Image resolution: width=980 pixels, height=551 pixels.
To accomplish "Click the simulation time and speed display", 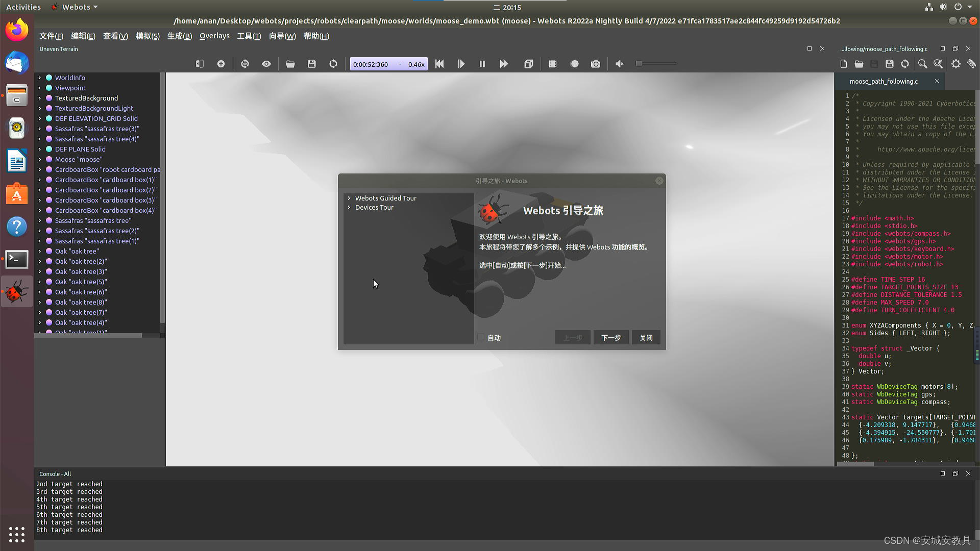I will [389, 64].
